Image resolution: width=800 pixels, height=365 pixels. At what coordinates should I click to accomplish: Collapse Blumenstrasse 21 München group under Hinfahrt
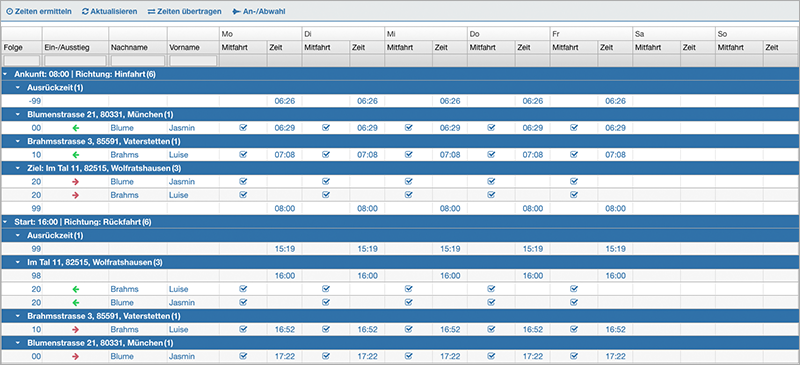point(18,114)
